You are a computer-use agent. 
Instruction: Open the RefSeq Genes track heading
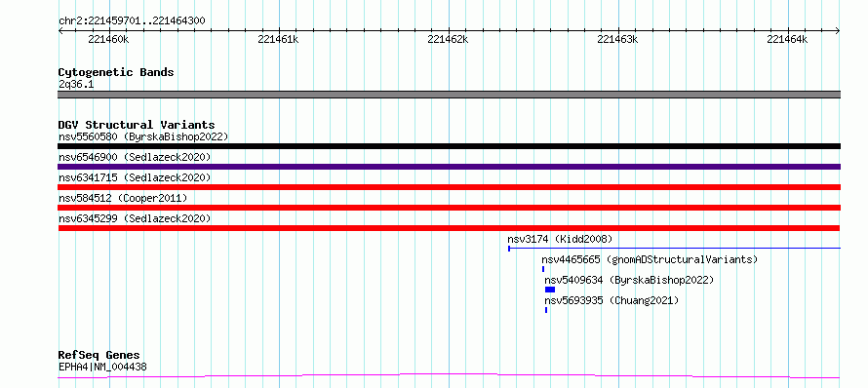(99, 355)
